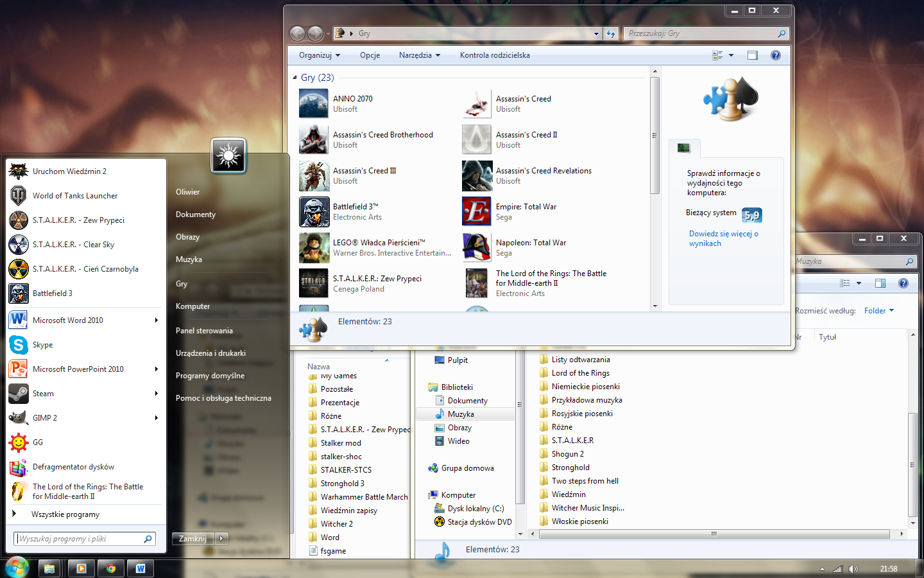Screen dimensions: 924x578
Task: Click the volume icon in system tray
Action: (x=853, y=569)
